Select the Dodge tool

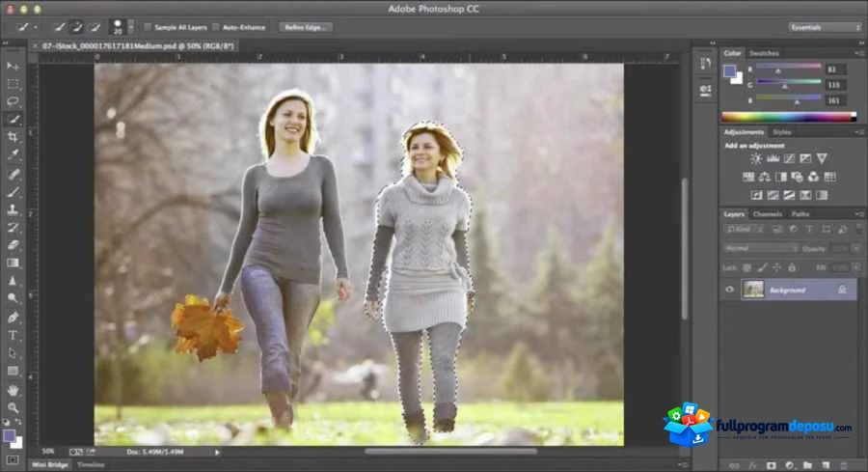(13, 298)
